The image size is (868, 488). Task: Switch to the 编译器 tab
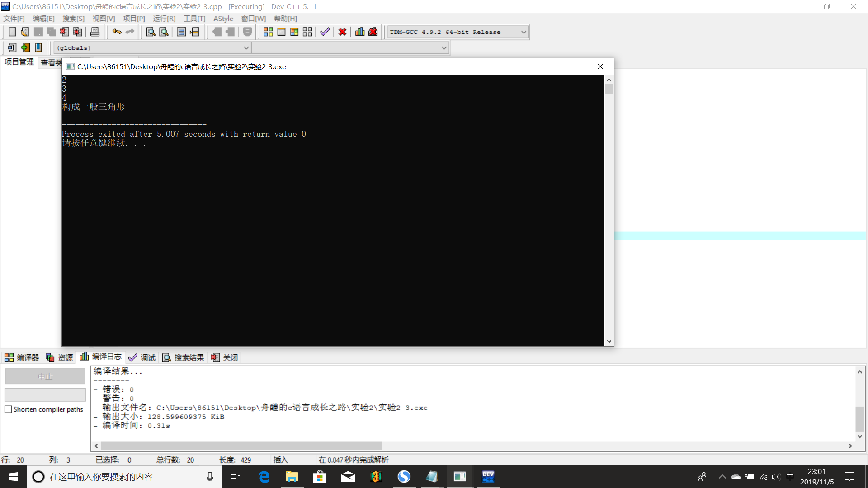[x=22, y=357]
